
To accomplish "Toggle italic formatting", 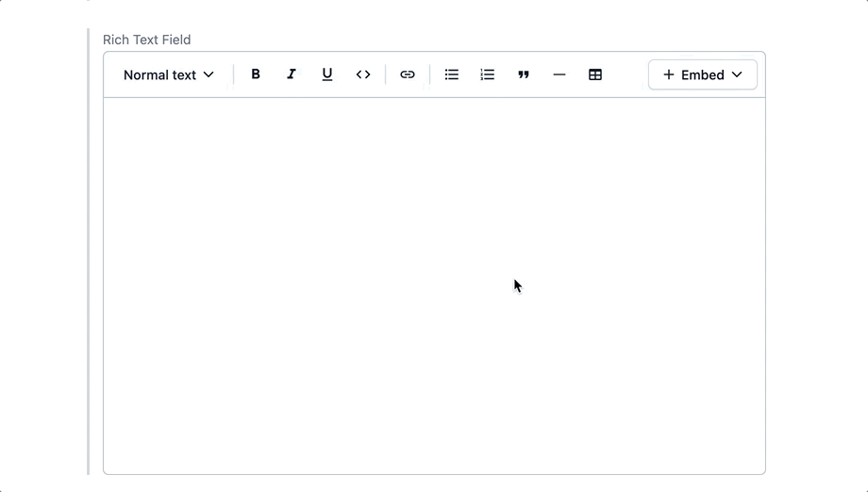I will click(292, 74).
